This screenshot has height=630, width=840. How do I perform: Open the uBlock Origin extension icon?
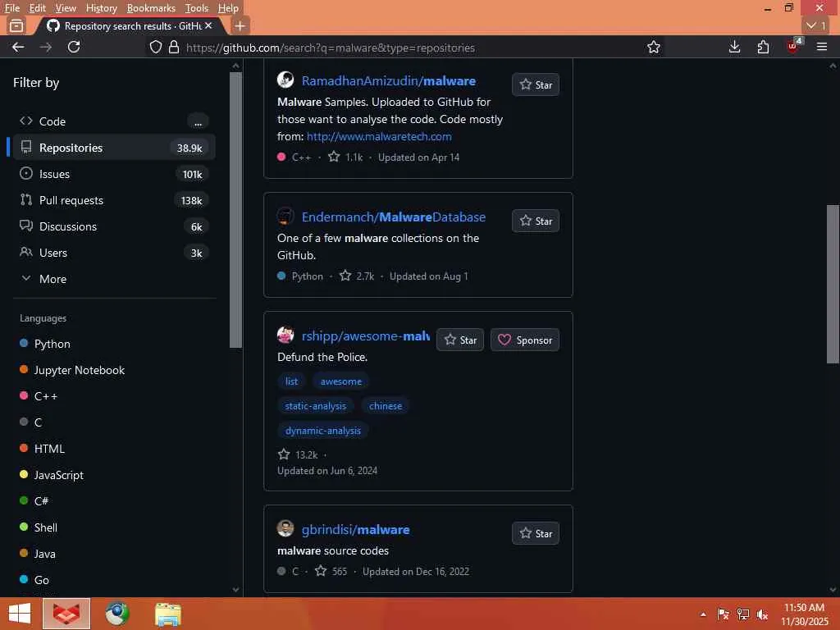pos(792,46)
